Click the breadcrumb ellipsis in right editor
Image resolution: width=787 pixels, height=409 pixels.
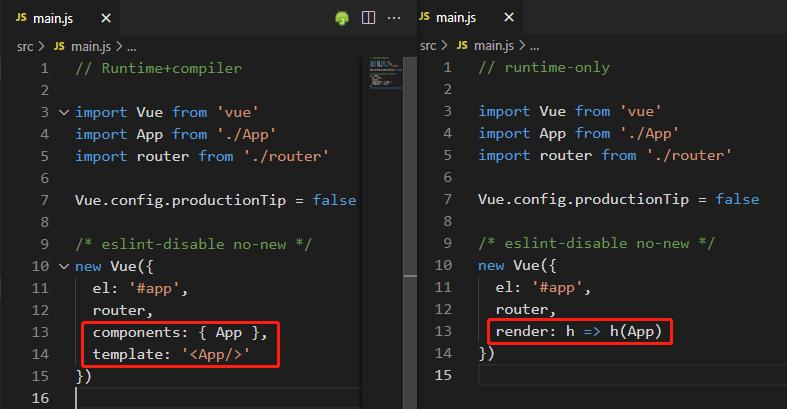pos(535,47)
